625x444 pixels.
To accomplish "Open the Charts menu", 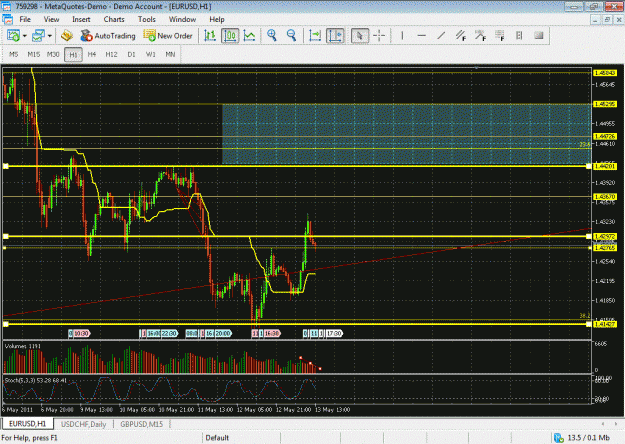I will [x=114, y=20].
